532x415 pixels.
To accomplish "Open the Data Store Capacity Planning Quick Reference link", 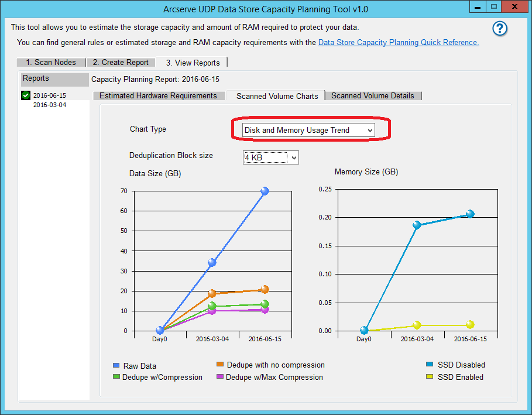I will pyautogui.click(x=399, y=42).
